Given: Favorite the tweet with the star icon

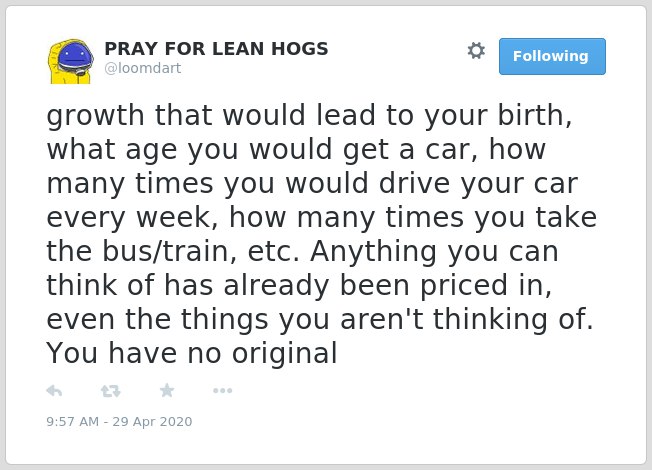Looking at the screenshot, I should point(167,391).
